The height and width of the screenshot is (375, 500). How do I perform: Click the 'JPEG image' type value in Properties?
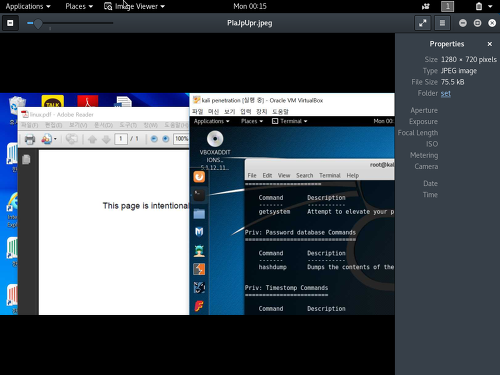pyautogui.click(x=459, y=71)
